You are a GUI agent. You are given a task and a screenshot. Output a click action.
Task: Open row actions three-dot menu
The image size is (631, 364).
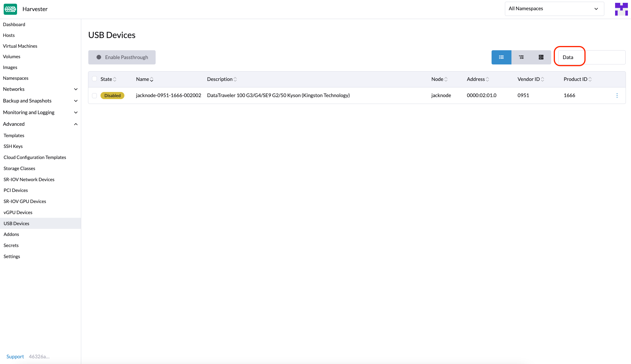(x=617, y=96)
